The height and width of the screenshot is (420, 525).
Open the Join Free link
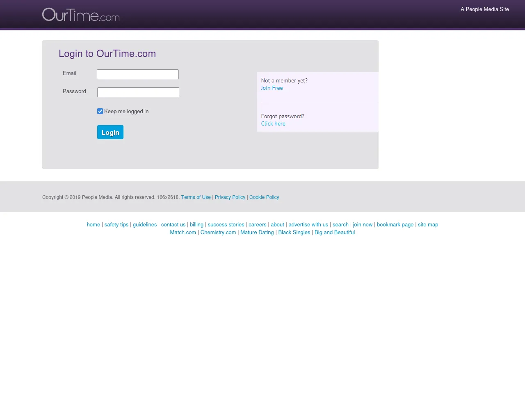(x=272, y=88)
